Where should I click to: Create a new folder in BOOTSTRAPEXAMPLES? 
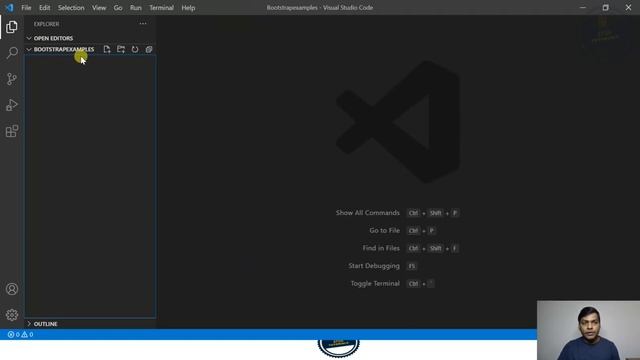click(121, 49)
